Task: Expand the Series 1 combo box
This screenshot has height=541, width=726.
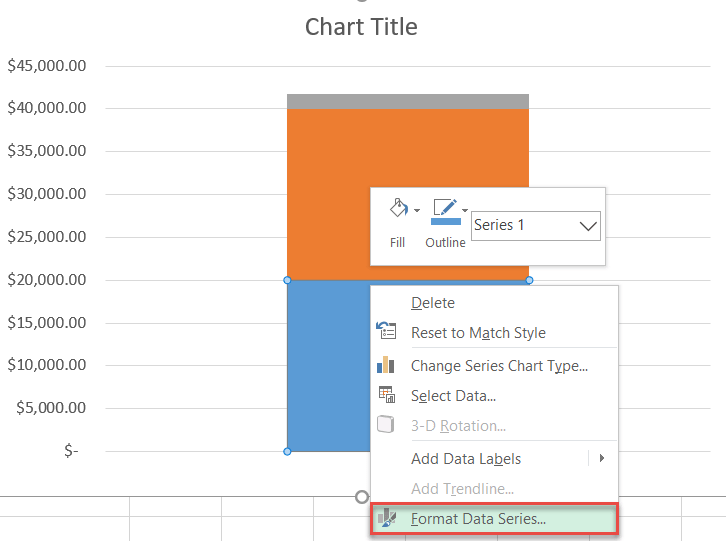Action: [x=588, y=226]
